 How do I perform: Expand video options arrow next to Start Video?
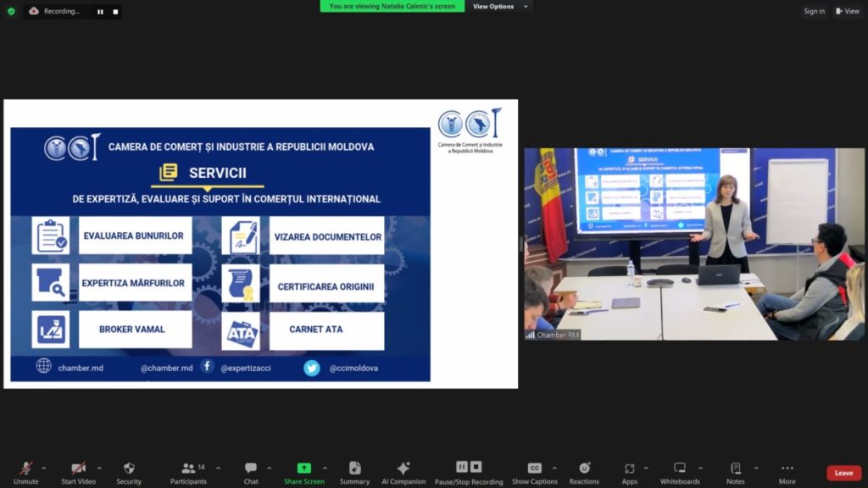[x=99, y=468]
